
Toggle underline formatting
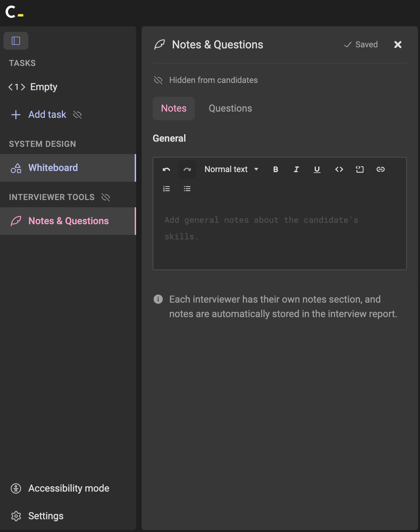tap(317, 169)
